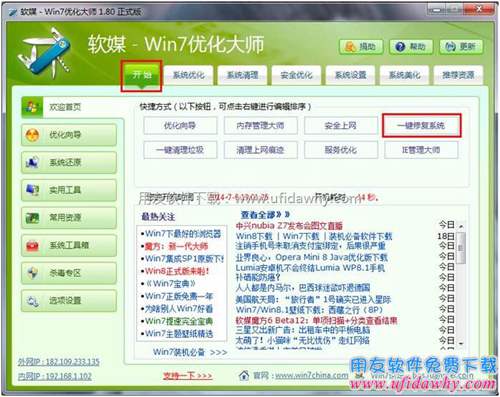Image resolution: width=500 pixels, height=397 pixels.
Task: Open the 美国航天局 news link
Action: (x=313, y=299)
